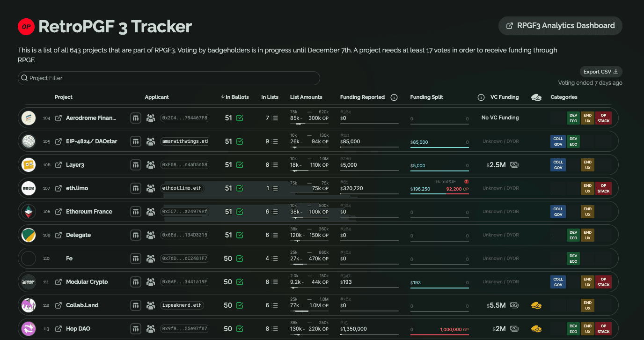Open Ethereum France external link icon
This screenshot has width=644, height=340.
(x=59, y=212)
